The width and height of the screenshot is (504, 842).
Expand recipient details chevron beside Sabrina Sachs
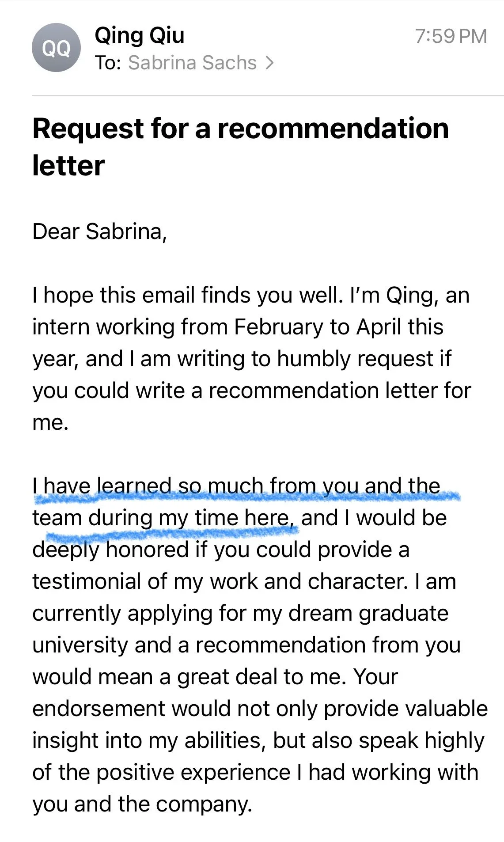[x=269, y=63]
